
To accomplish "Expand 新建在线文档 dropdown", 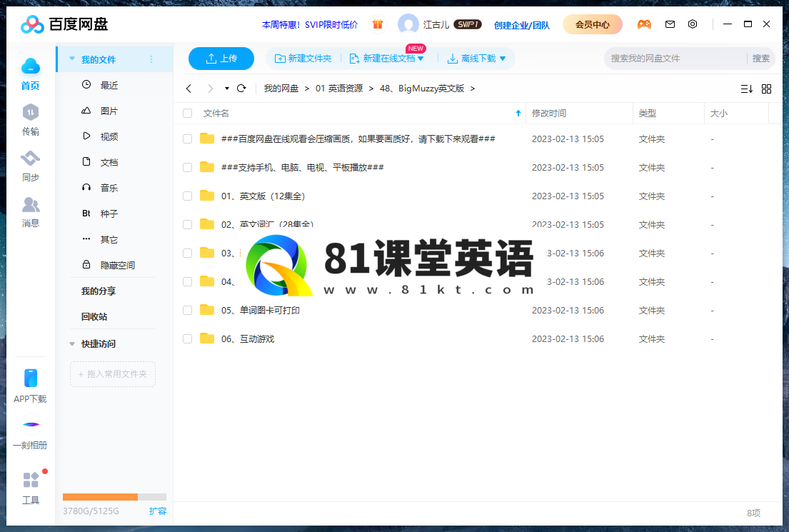I will point(421,59).
